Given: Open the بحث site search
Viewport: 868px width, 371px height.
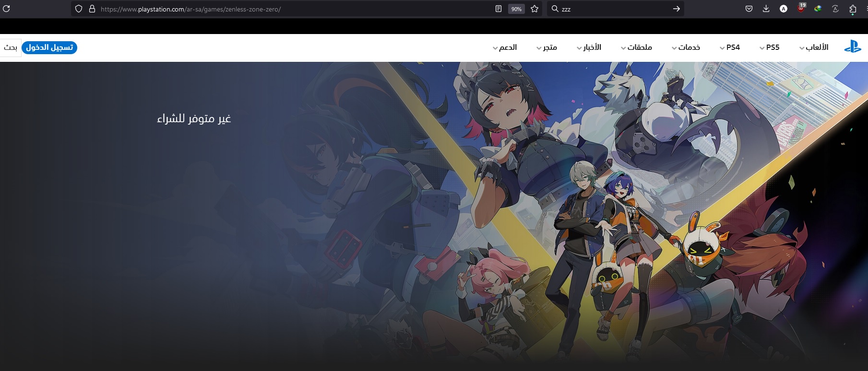Looking at the screenshot, I should 11,47.
